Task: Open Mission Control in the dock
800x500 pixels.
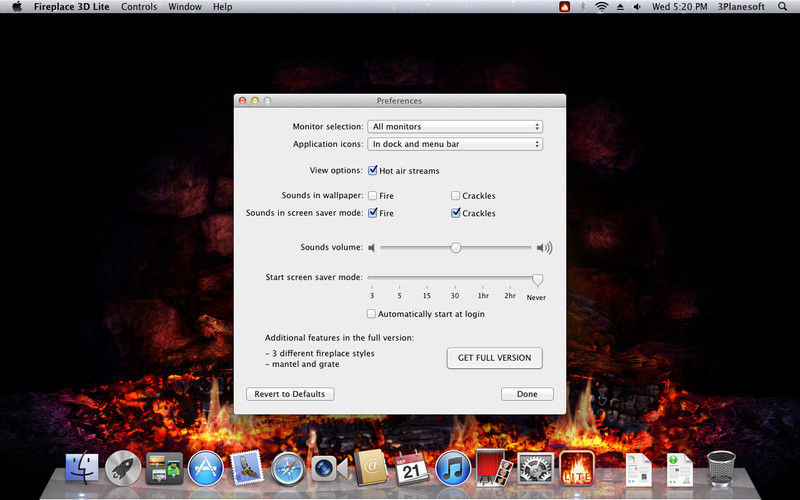Action: pos(164,468)
